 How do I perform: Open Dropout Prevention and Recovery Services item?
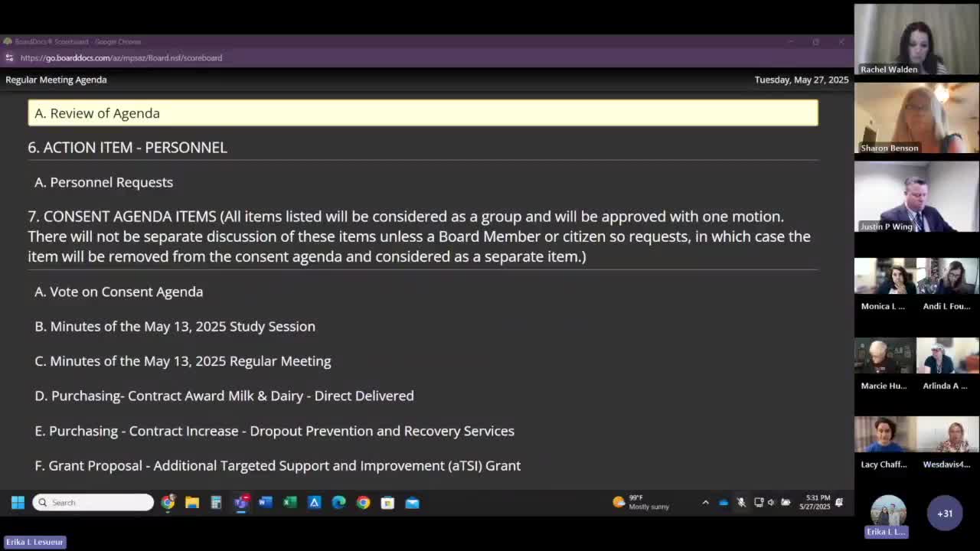(274, 431)
